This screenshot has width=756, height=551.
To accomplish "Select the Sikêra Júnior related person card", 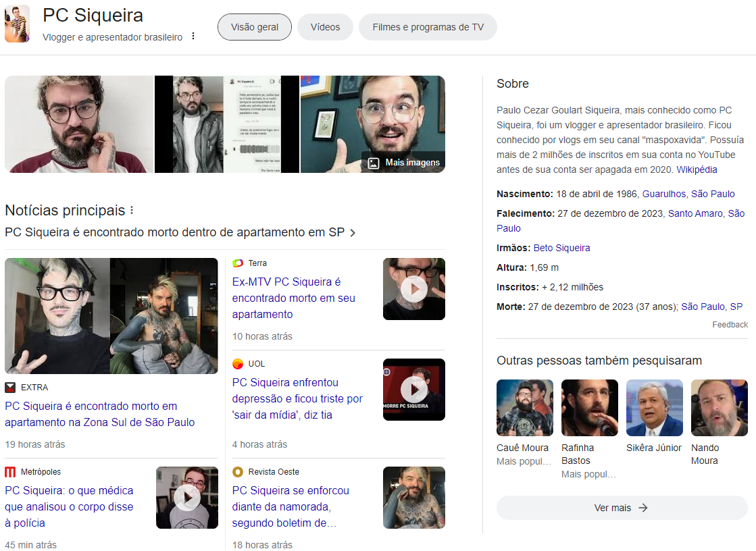I will (x=654, y=417).
